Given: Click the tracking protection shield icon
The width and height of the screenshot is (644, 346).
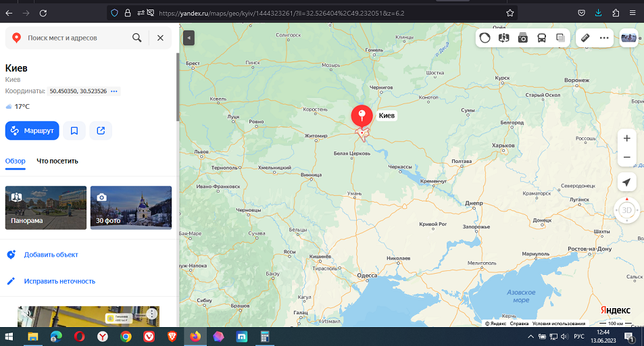Looking at the screenshot, I should click(115, 13).
